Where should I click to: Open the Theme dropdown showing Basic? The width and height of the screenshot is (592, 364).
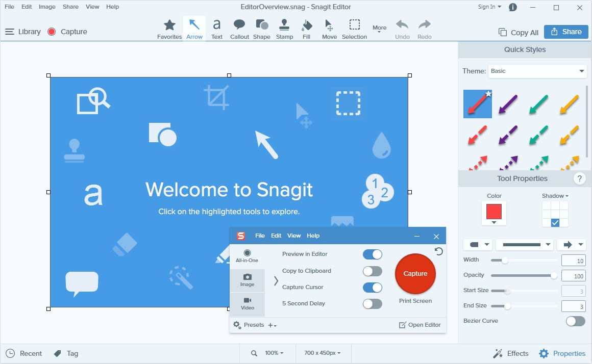click(537, 71)
